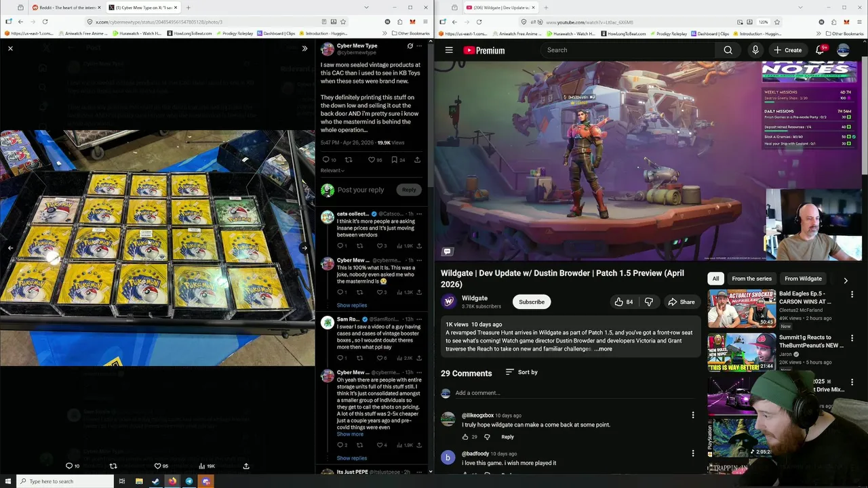Image resolution: width=868 pixels, height=488 pixels.
Task: Open the comments Sort by dropdown
Action: pos(521,372)
